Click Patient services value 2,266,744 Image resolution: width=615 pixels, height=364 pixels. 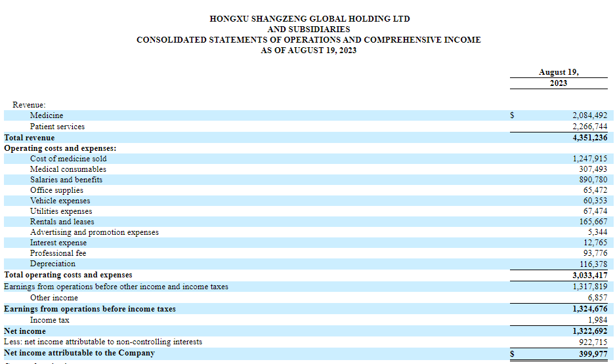tap(589, 127)
